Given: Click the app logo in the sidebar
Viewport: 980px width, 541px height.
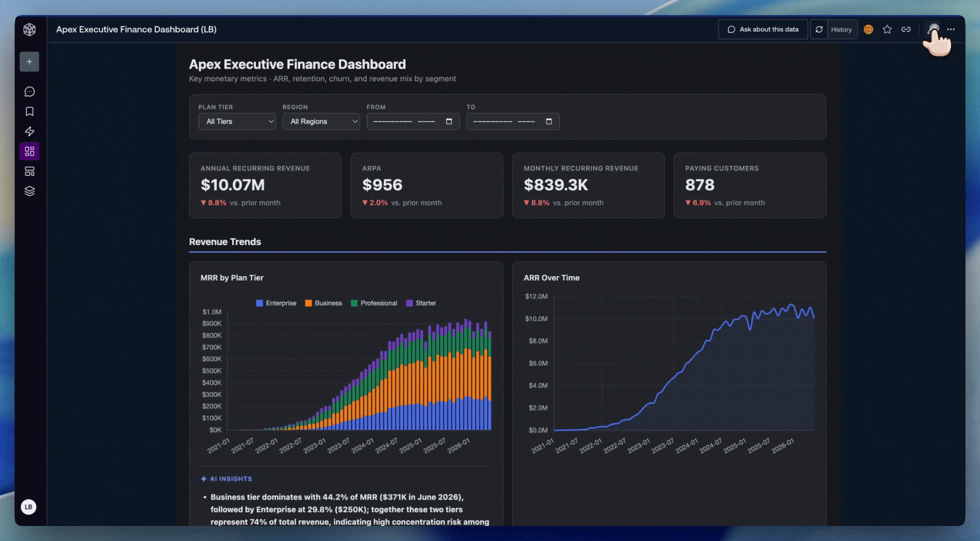Looking at the screenshot, I should click(x=30, y=30).
